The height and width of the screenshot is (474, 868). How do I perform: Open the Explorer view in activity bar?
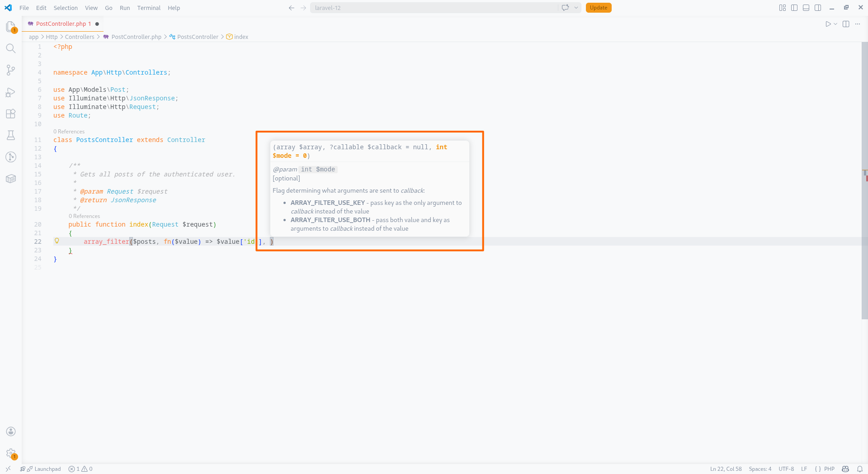tap(11, 27)
